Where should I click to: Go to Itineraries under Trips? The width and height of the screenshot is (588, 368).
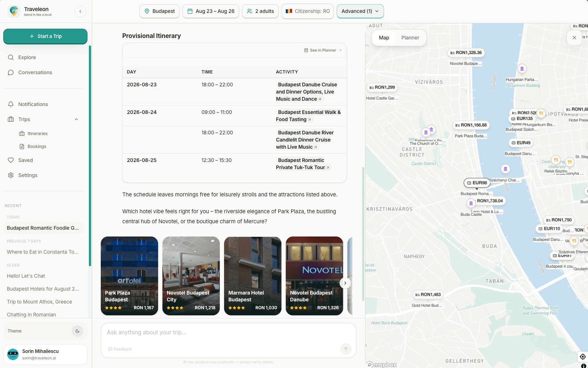coord(37,134)
